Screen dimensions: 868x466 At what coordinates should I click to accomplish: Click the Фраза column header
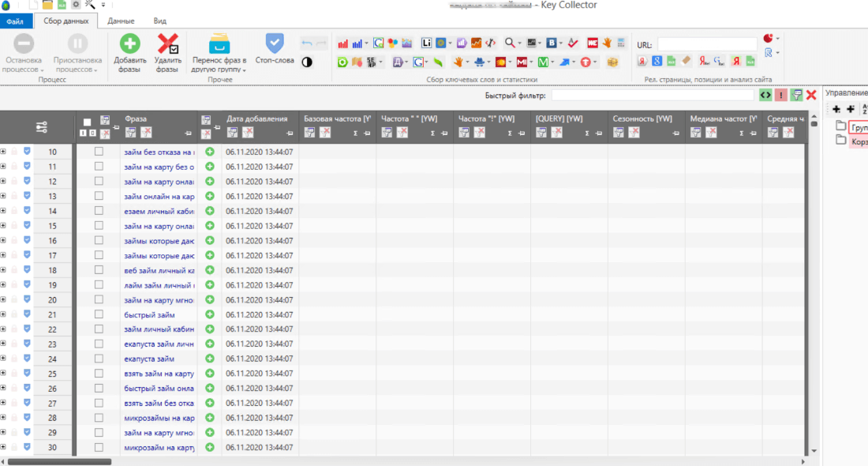[x=136, y=118]
